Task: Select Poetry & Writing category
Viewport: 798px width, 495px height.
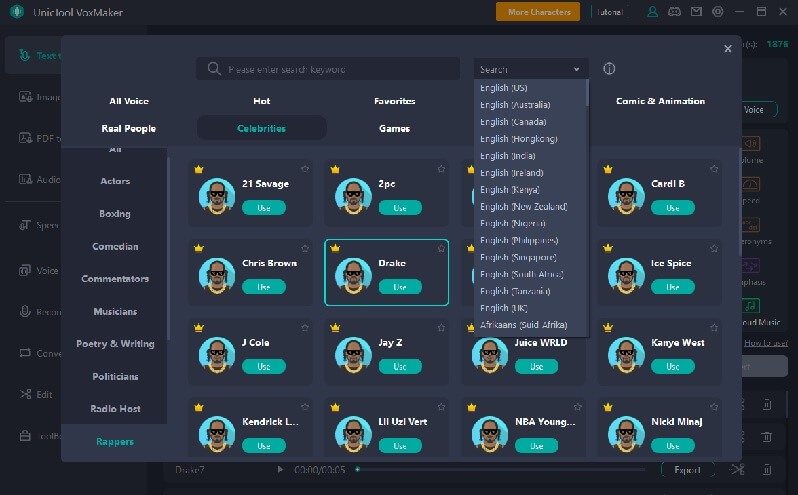Action: pos(115,344)
